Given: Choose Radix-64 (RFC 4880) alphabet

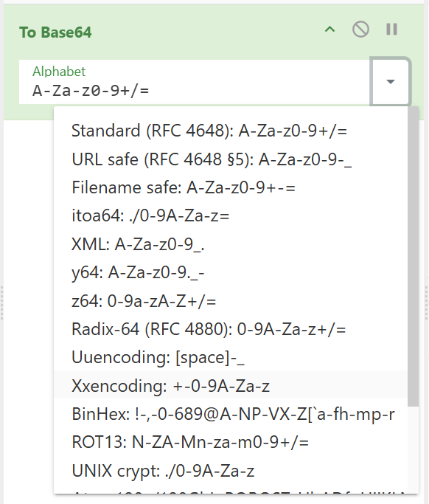Looking at the screenshot, I should (231, 329).
